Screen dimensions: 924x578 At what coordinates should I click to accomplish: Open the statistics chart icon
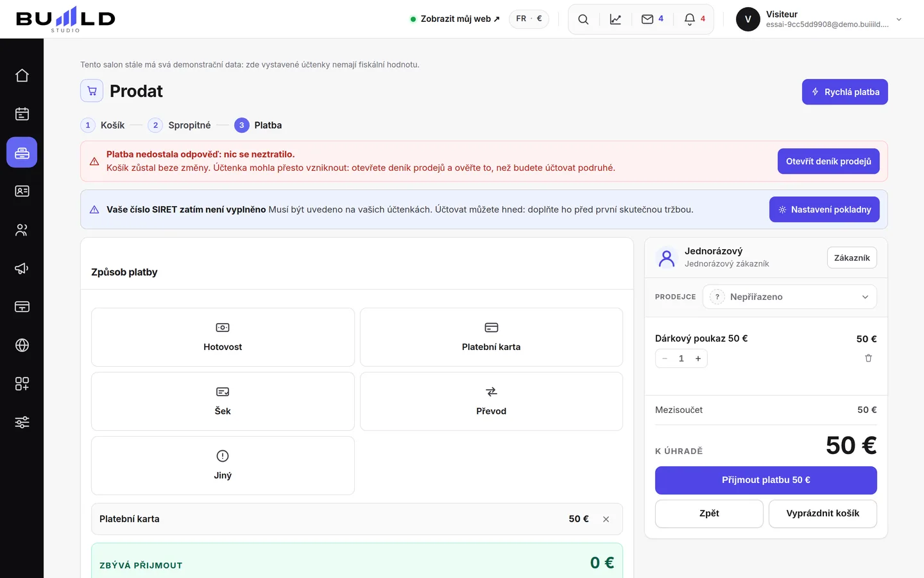coord(615,19)
